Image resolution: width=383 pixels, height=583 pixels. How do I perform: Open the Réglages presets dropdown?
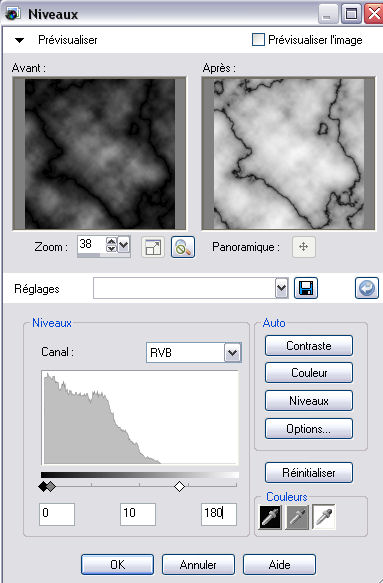click(281, 288)
